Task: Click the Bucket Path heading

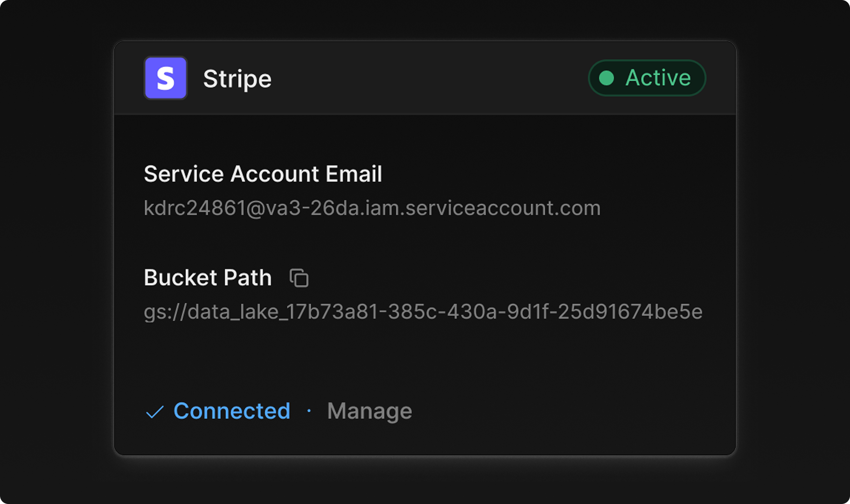Action: click(208, 278)
